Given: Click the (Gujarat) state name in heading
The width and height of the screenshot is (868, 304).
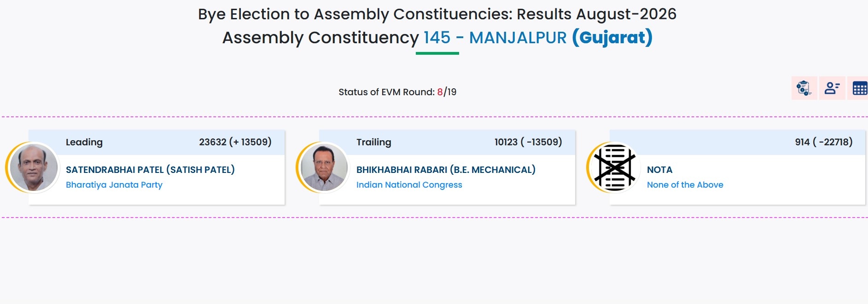Looking at the screenshot, I should click(612, 38).
